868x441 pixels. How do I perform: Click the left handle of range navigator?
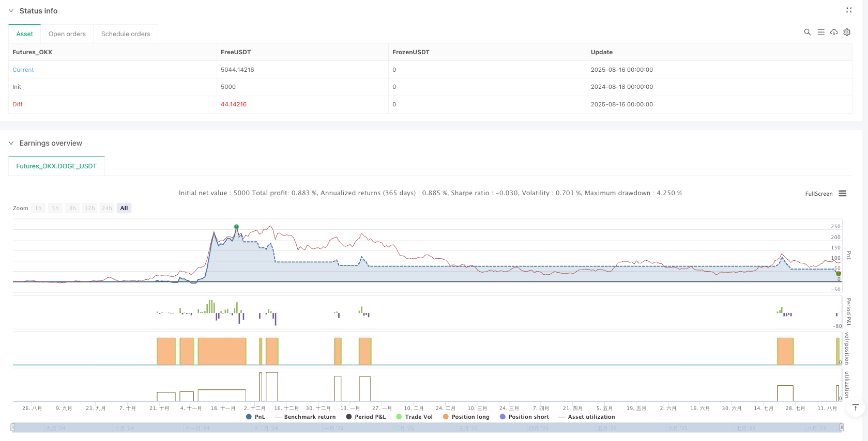click(13, 427)
